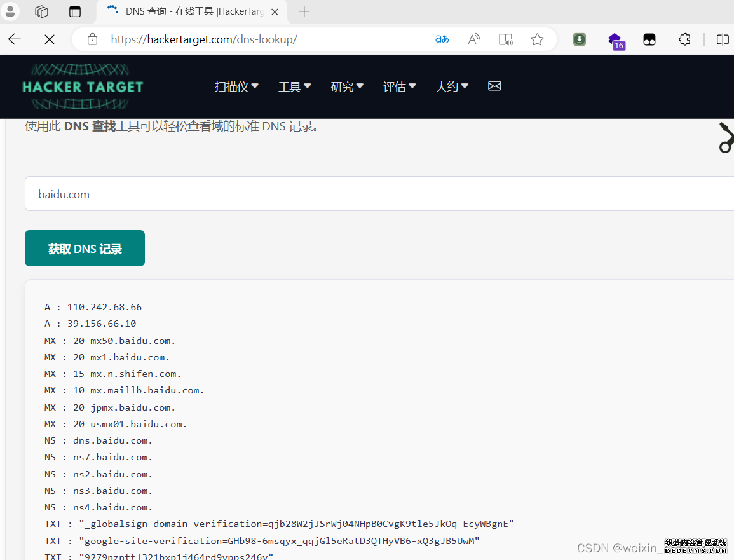734x560 pixels.
Task: Stop page loading with X icon
Action: (50, 39)
